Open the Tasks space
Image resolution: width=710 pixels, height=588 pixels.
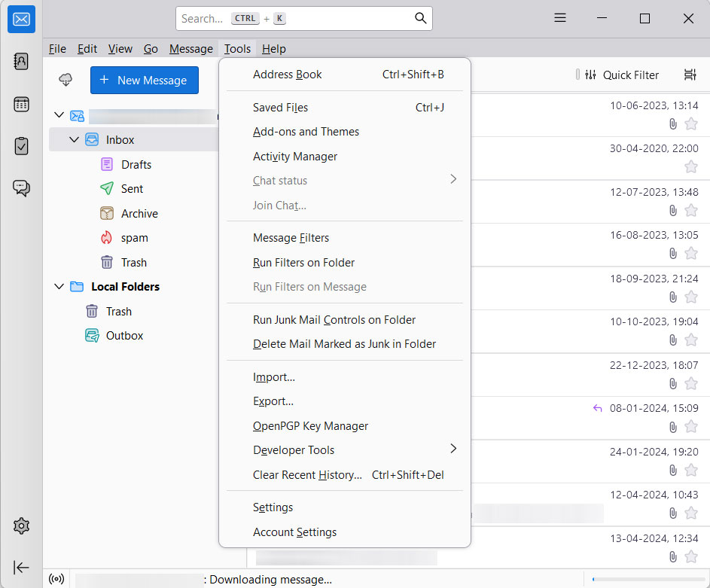tap(20, 146)
